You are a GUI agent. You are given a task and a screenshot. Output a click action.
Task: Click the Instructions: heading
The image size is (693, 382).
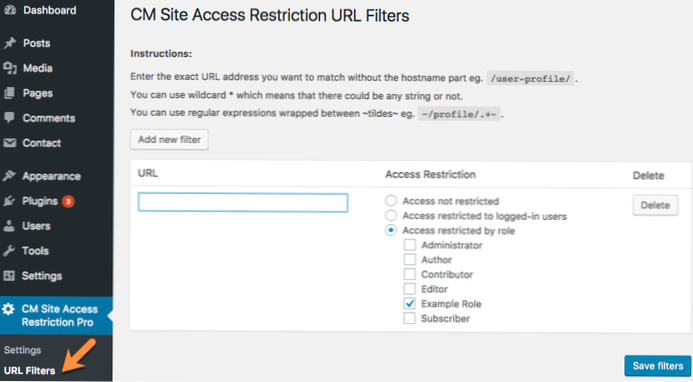(x=161, y=53)
